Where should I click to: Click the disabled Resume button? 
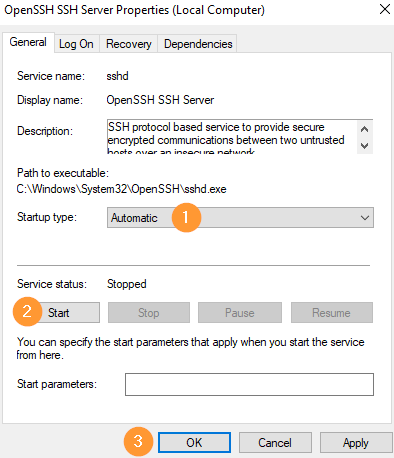pos(332,313)
